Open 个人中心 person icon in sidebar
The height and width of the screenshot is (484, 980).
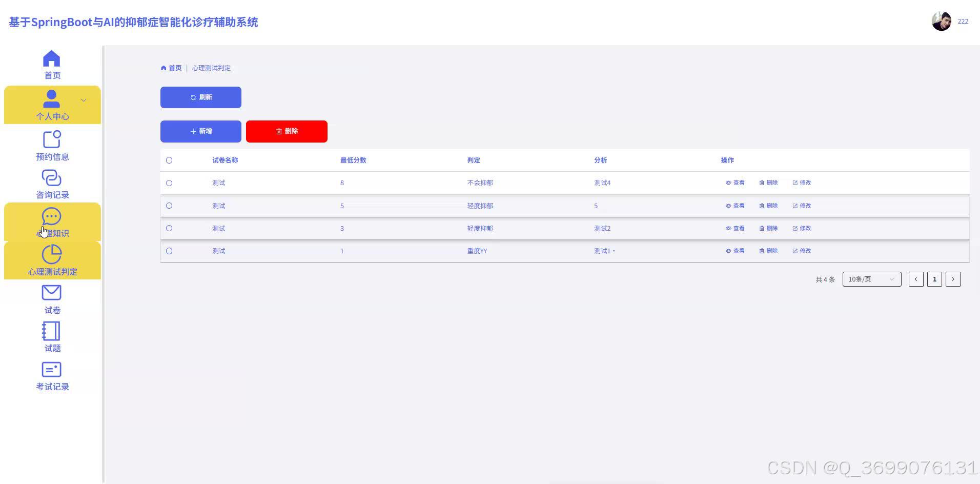pyautogui.click(x=51, y=98)
